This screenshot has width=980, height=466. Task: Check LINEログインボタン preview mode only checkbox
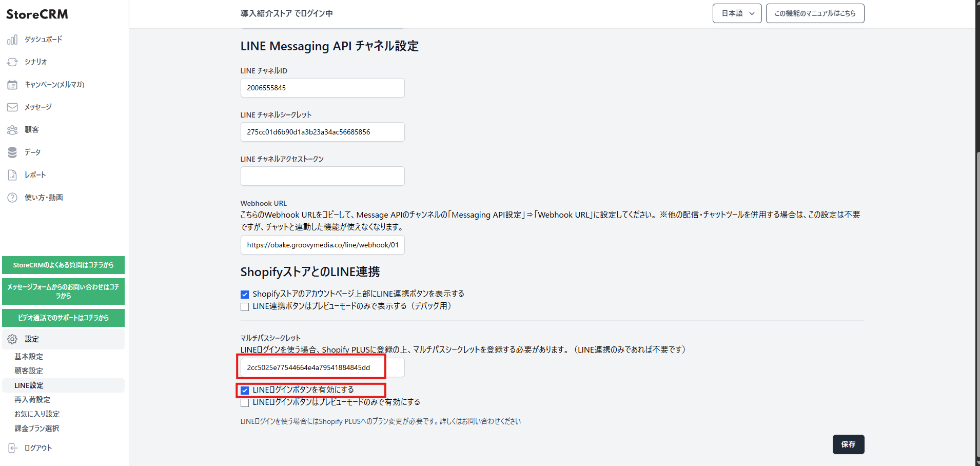(245, 403)
